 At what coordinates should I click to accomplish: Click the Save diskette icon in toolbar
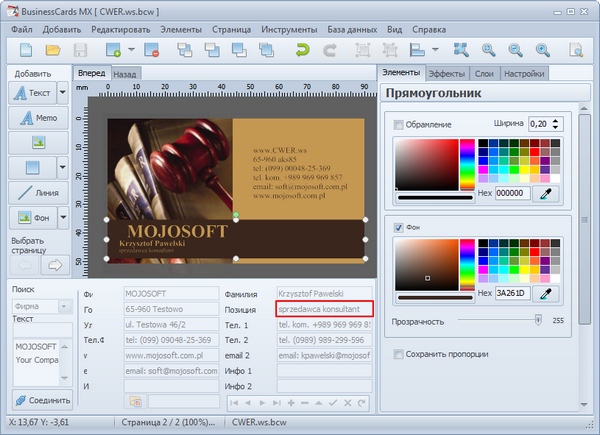[x=78, y=49]
